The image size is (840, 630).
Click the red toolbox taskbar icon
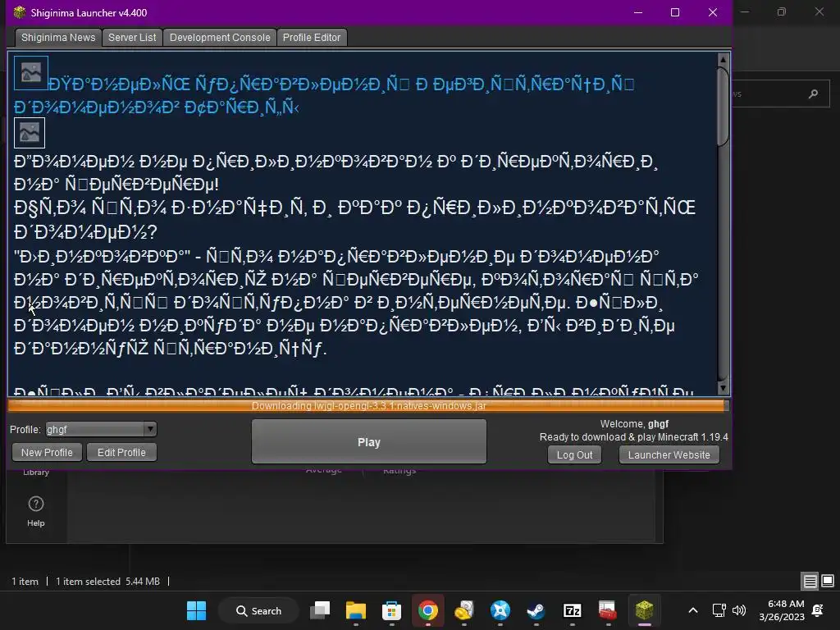pos(608,610)
